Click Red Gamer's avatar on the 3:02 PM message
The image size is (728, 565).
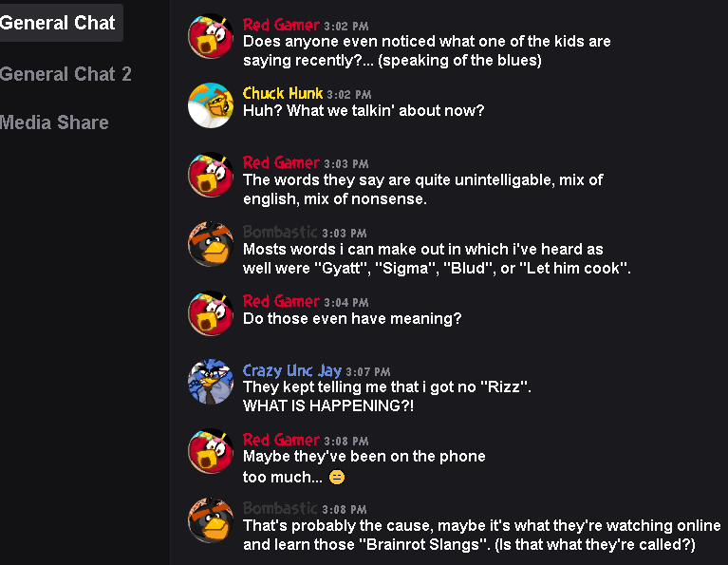coord(211,36)
